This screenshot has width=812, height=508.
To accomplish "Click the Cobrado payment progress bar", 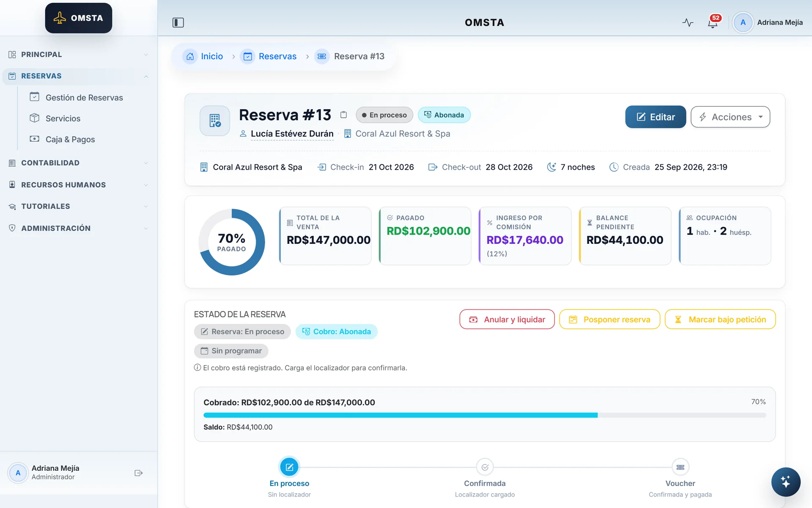I will (485, 415).
